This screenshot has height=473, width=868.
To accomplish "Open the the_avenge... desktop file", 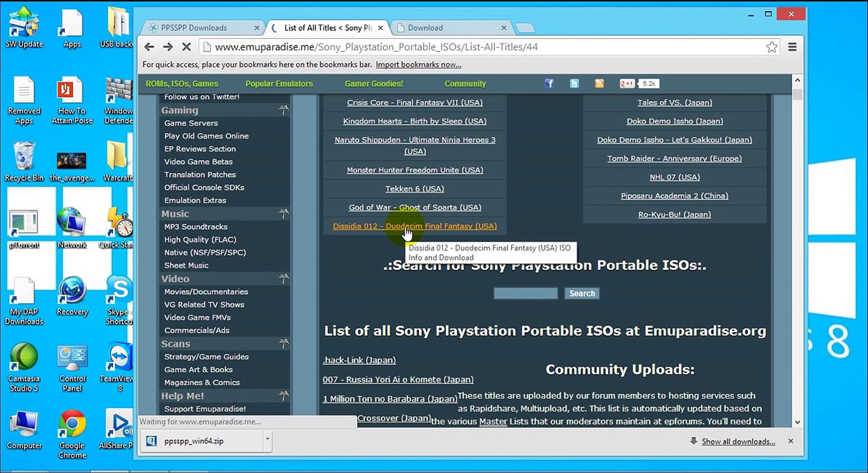I will click(72, 166).
